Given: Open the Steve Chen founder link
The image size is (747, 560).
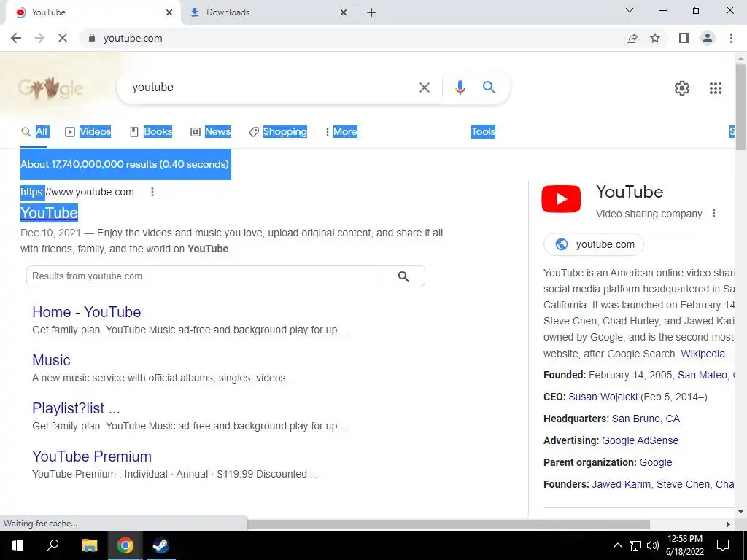Looking at the screenshot, I should point(683,484).
